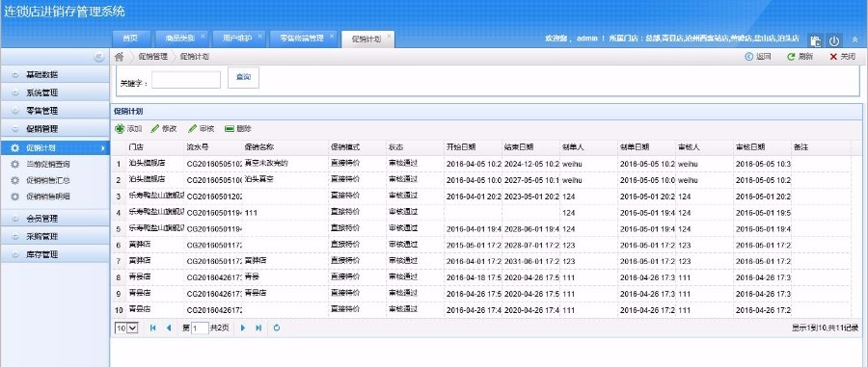Close the 用户维护 tab
The image size is (868, 367).
[260, 36]
